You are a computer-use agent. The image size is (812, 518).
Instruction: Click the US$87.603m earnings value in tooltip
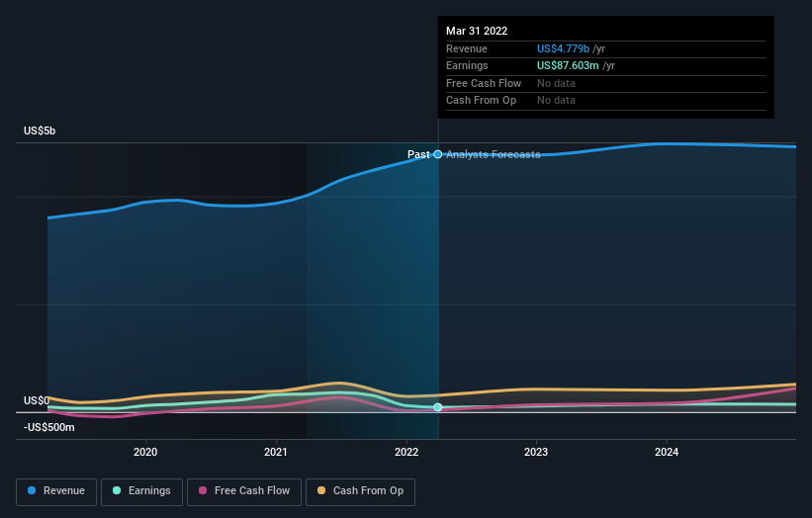coord(568,65)
